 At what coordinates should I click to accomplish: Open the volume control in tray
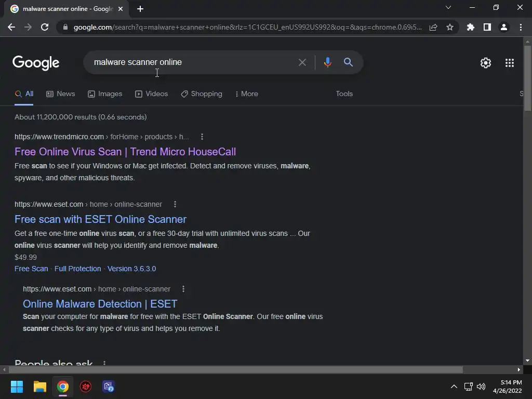[481, 387]
